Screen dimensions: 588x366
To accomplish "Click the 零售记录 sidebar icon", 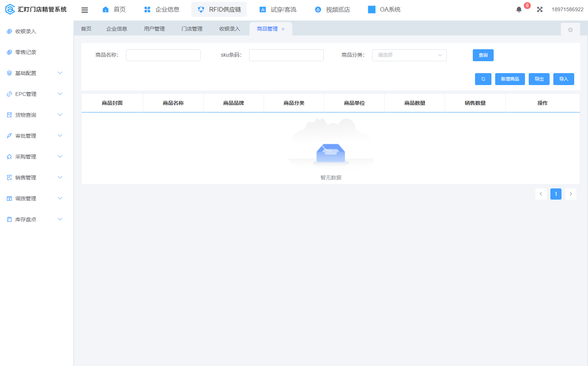I will [x=9, y=52].
